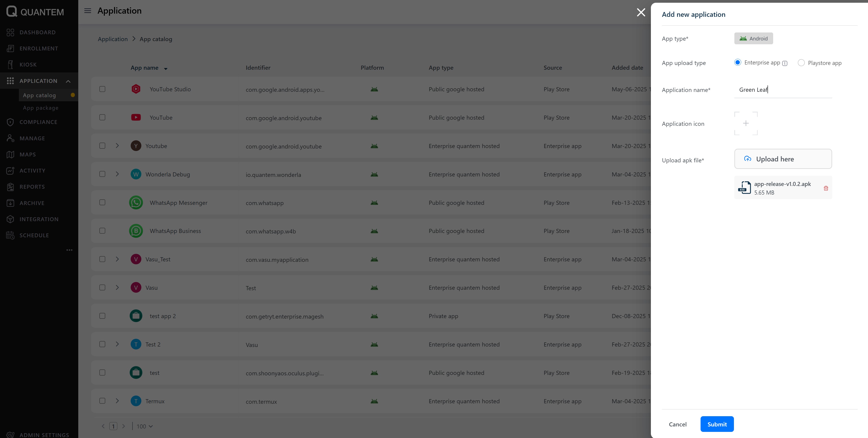Open the hamburger menu beside Application title
Viewport: 868px width, 438px height.
coord(88,11)
